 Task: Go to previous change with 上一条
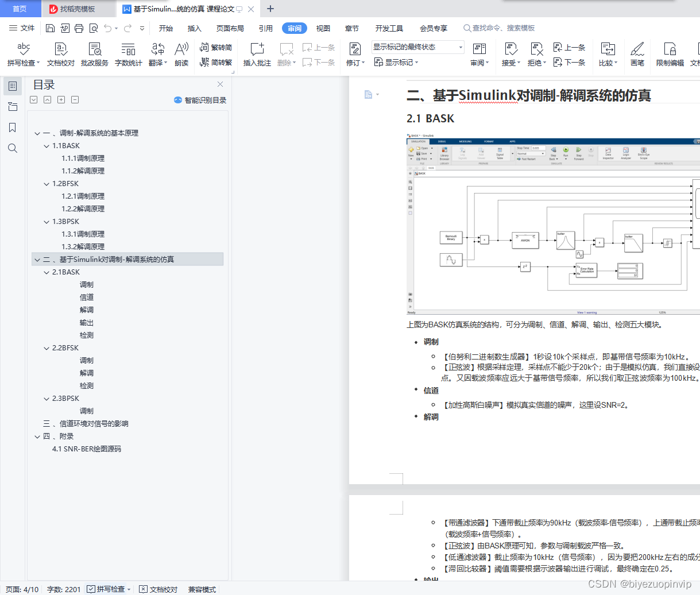click(x=569, y=47)
